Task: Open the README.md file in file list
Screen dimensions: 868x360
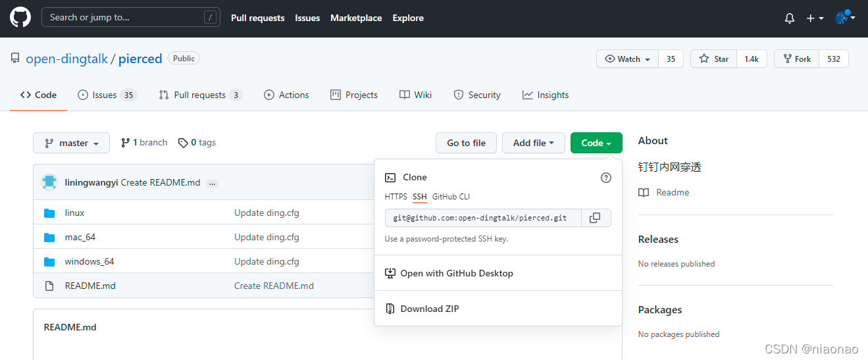Action: 90,286
